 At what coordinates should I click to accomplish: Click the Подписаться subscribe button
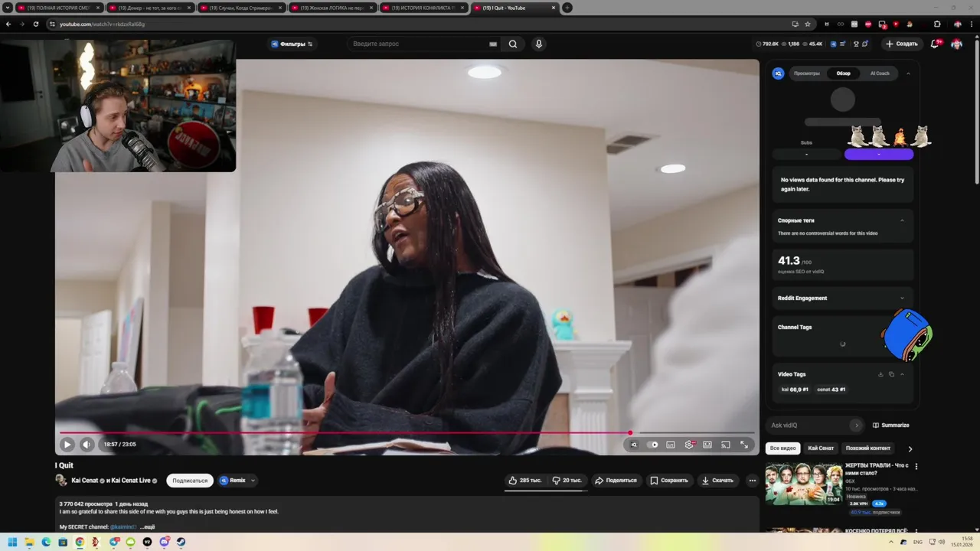(x=190, y=481)
